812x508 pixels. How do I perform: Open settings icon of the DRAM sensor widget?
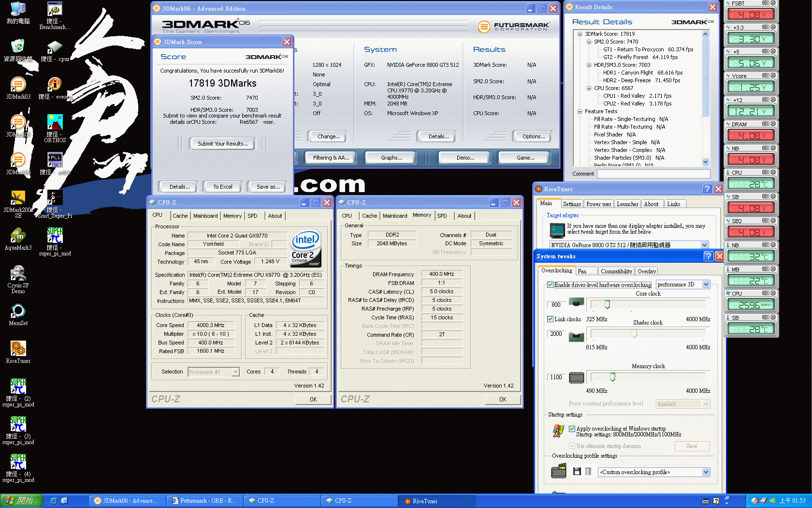766,124
